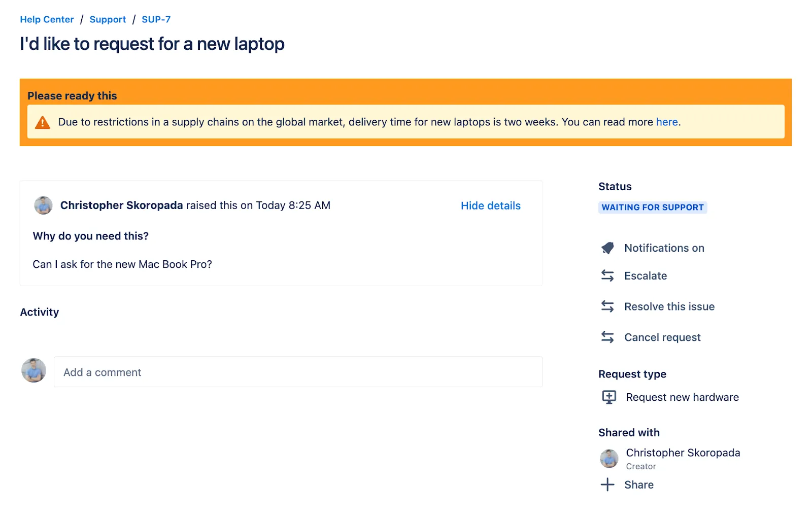The image size is (812, 518).
Task: Click the plus icon next to Share
Action: 607,485
